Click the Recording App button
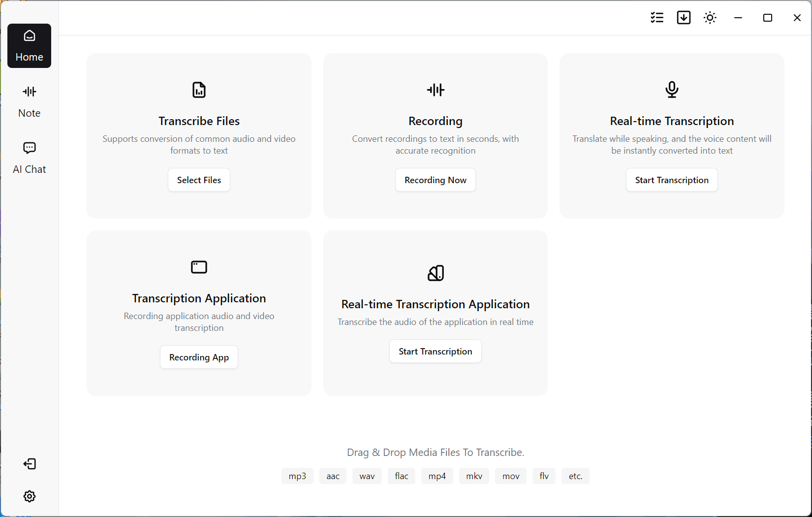This screenshot has height=517, width=812. coord(199,357)
